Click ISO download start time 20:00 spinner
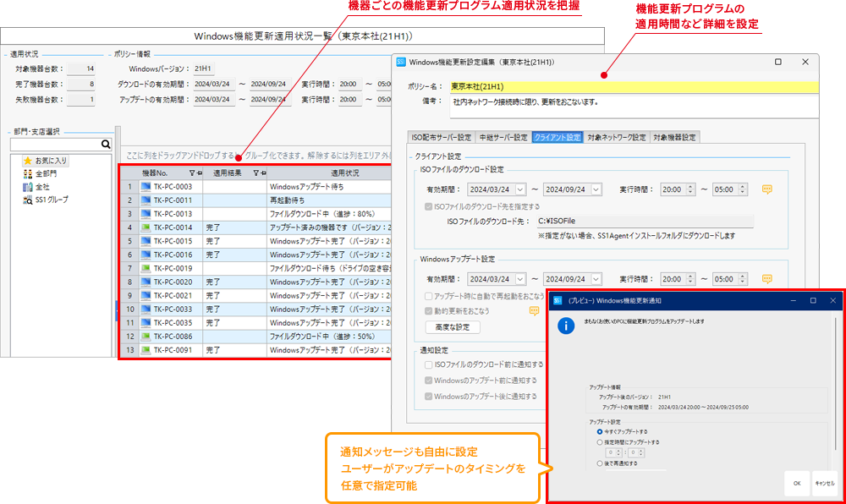The width and height of the screenshot is (846, 504). click(690, 189)
